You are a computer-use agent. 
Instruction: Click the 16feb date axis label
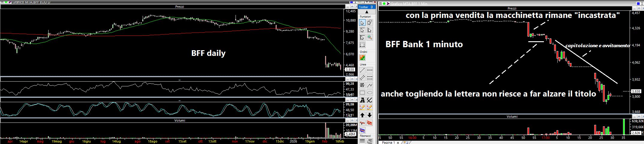pos(339,141)
